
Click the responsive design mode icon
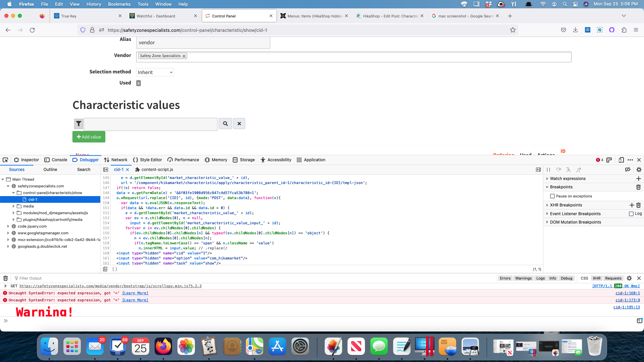[x=621, y=160]
